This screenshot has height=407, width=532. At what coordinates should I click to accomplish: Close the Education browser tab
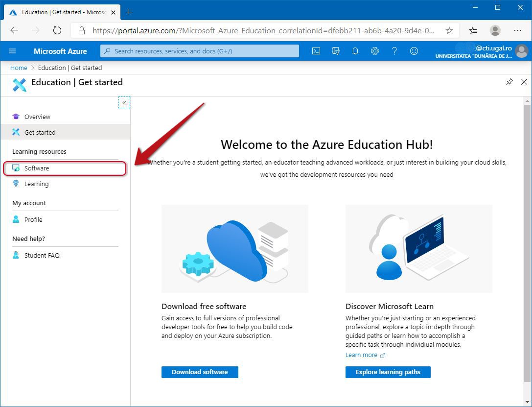114,12
